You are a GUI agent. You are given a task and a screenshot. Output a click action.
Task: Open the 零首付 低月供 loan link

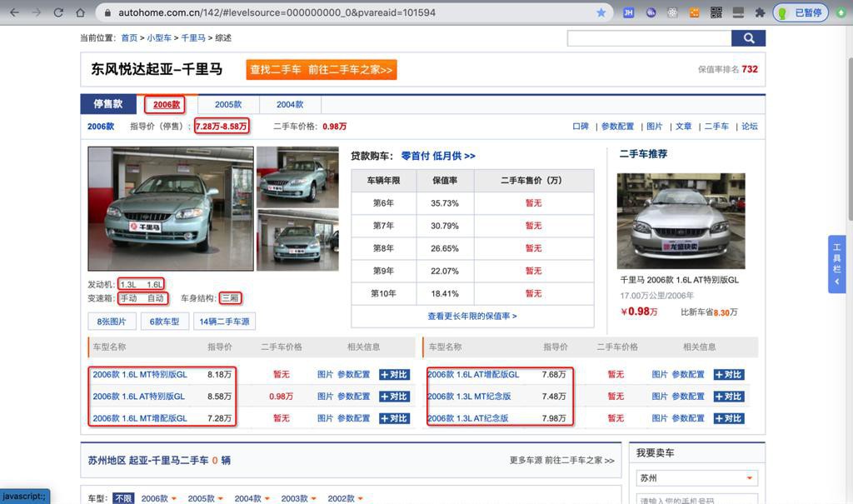coord(438,157)
